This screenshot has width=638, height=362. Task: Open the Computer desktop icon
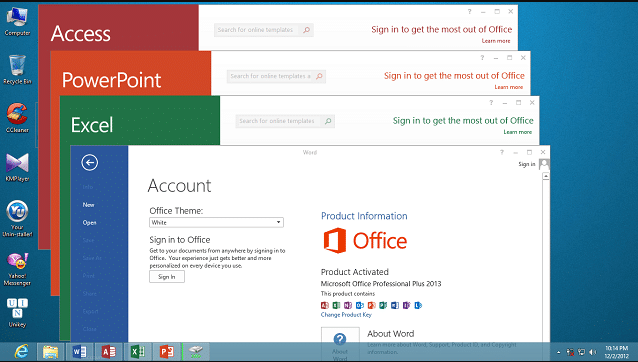click(x=17, y=22)
